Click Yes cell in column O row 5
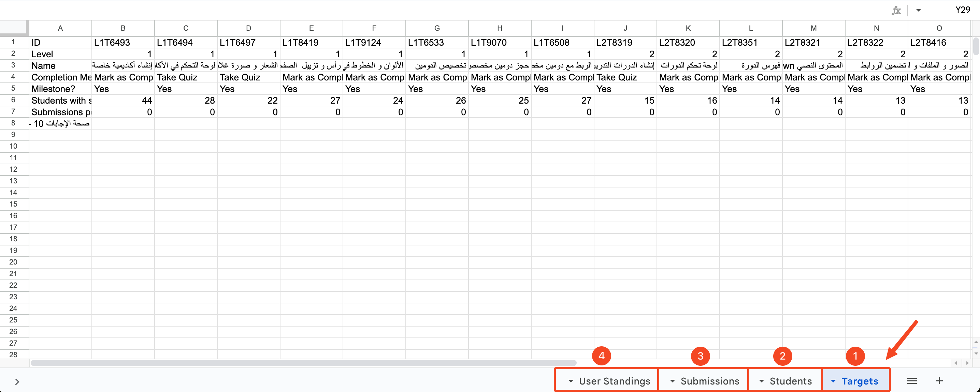The height and width of the screenshot is (392, 980). tap(939, 89)
